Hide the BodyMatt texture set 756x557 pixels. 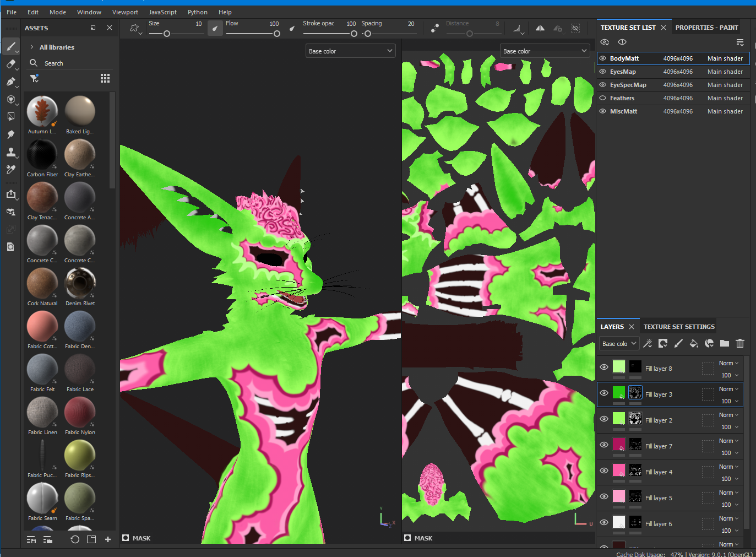pos(603,58)
